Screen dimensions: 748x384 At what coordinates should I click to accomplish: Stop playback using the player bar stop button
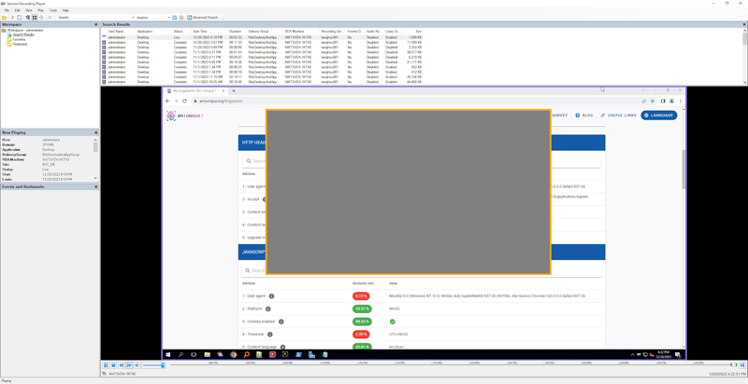114,365
